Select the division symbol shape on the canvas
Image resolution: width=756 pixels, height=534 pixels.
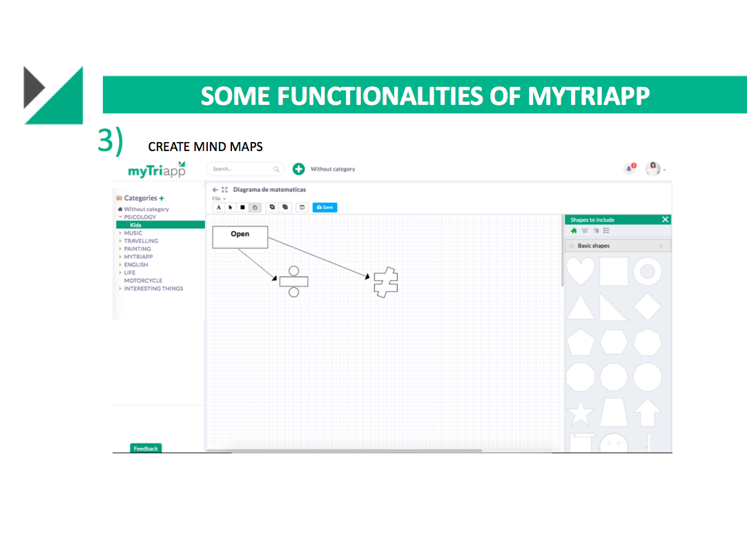293,281
